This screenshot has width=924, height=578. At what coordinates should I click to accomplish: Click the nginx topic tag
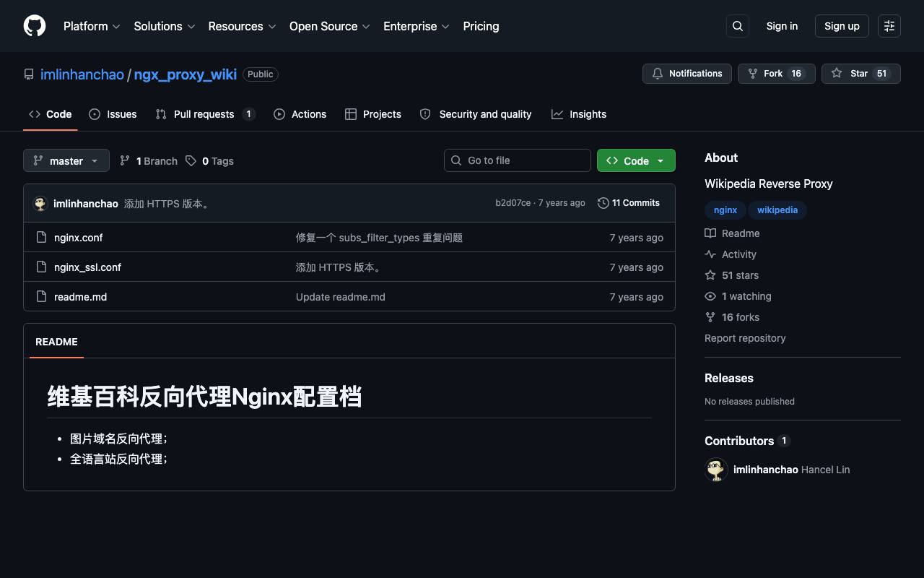pyautogui.click(x=725, y=210)
